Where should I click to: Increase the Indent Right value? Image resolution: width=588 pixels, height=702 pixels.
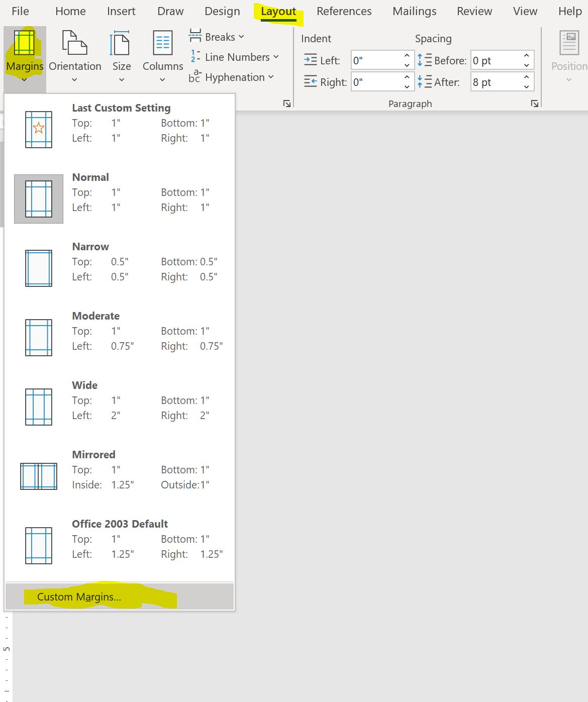[x=407, y=77]
